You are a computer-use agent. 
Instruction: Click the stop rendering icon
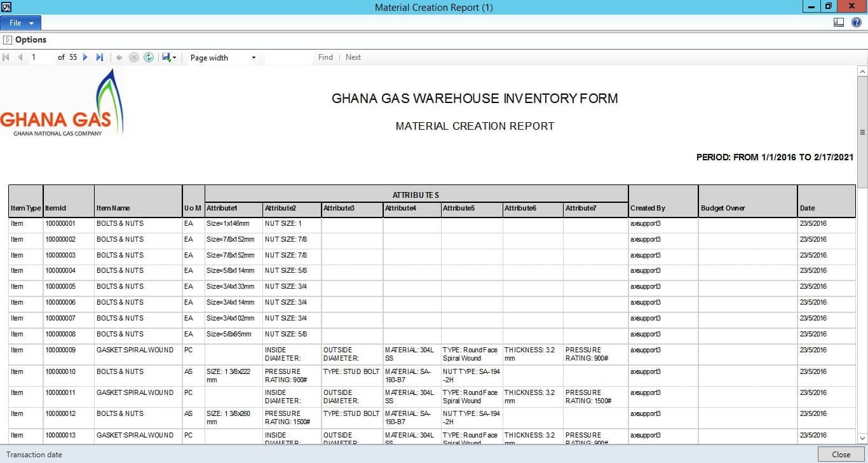134,57
